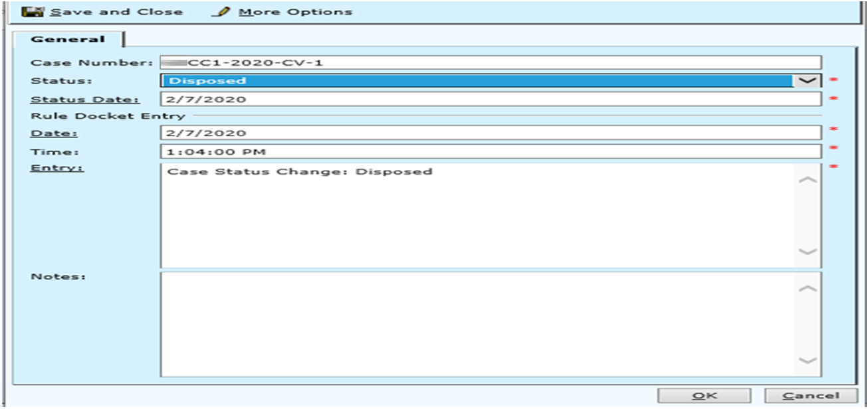
Task: Click the Status Date field showing 2/7/2020
Action: (x=490, y=100)
